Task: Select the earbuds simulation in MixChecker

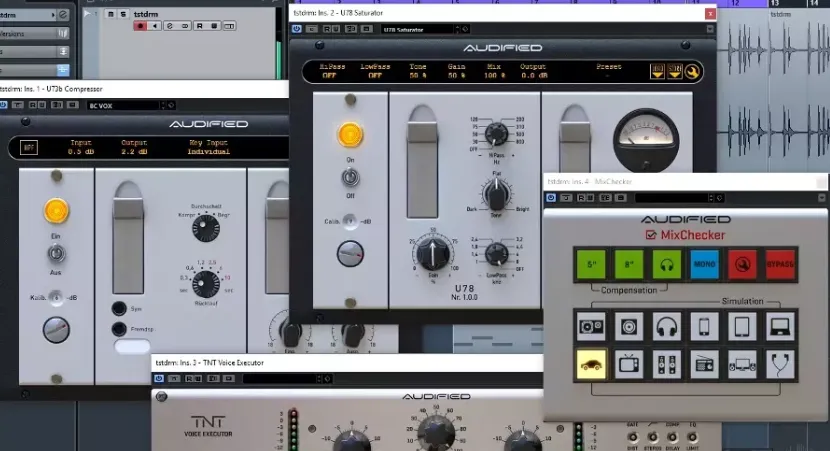Action: click(780, 364)
